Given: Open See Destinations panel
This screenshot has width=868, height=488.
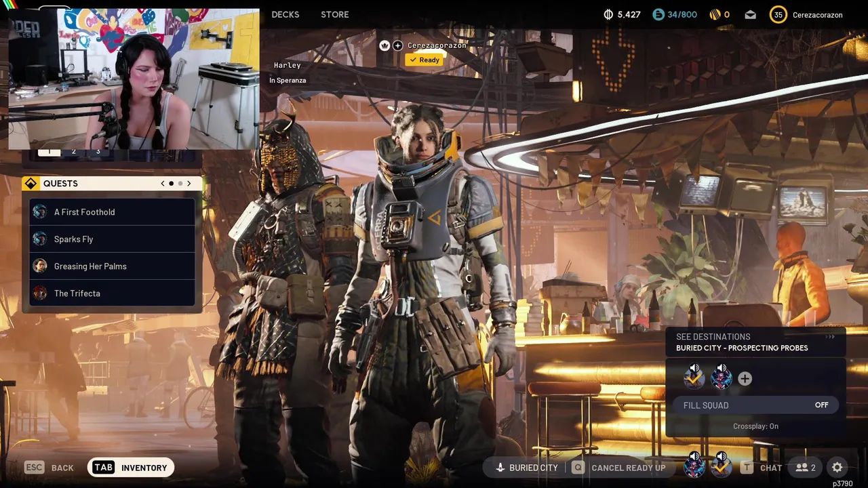Looking at the screenshot, I should (x=755, y=342).
